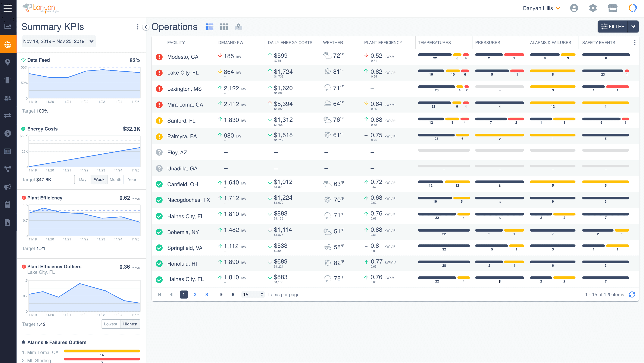644x363 pixels.
Task: Go to page 3 of results
Action: tap(206, 294)
